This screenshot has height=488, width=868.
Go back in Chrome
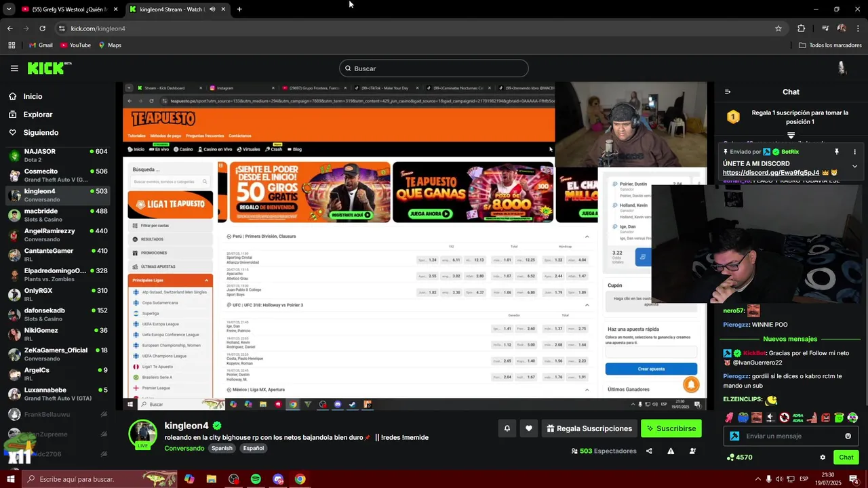coord(9,28)
